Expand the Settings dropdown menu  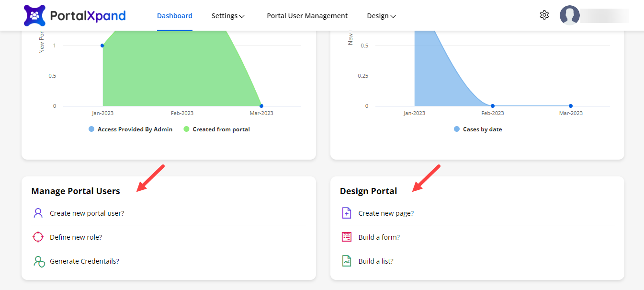tap(228, 16)
